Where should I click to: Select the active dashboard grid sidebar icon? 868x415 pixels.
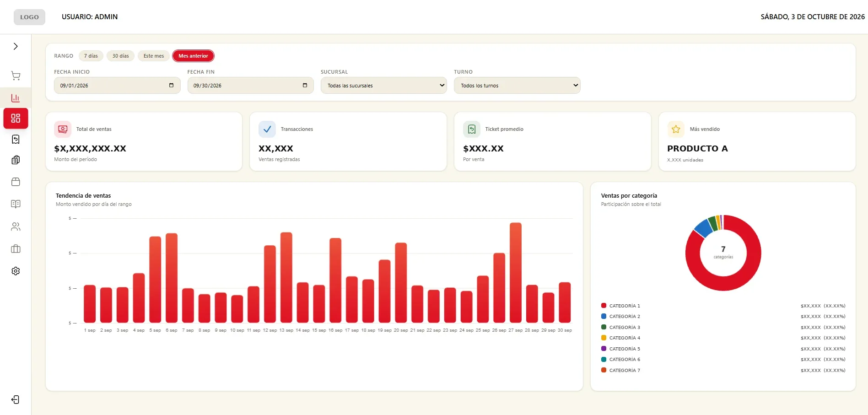16,119
